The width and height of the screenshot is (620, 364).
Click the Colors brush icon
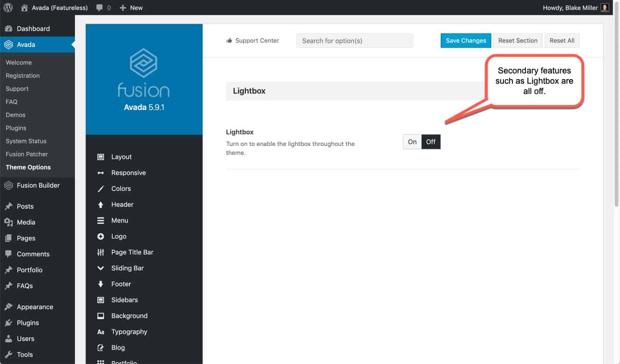(101, 189)
